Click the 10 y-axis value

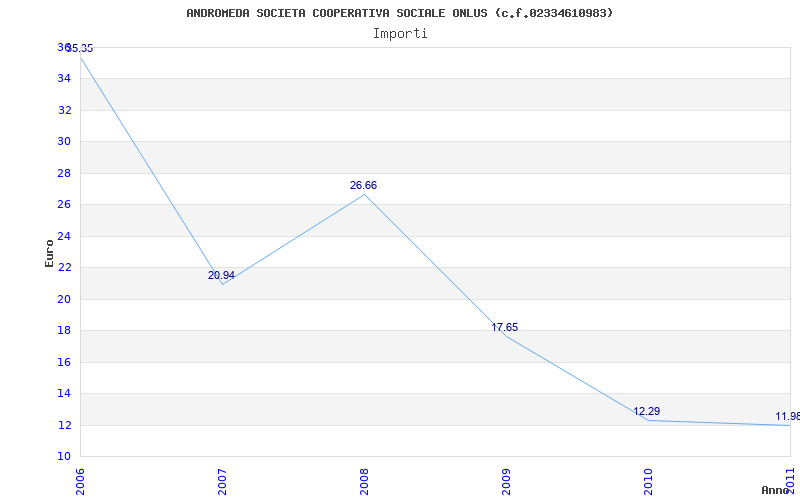(x=64, y=456)
